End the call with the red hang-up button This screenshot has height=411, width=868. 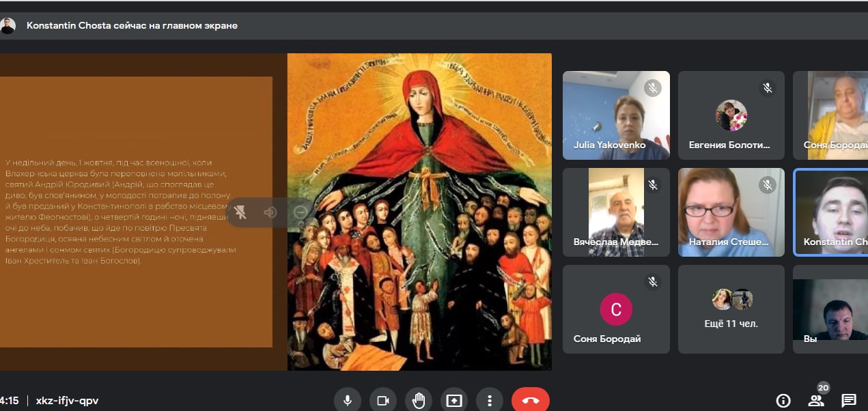[x=531, y=400]
